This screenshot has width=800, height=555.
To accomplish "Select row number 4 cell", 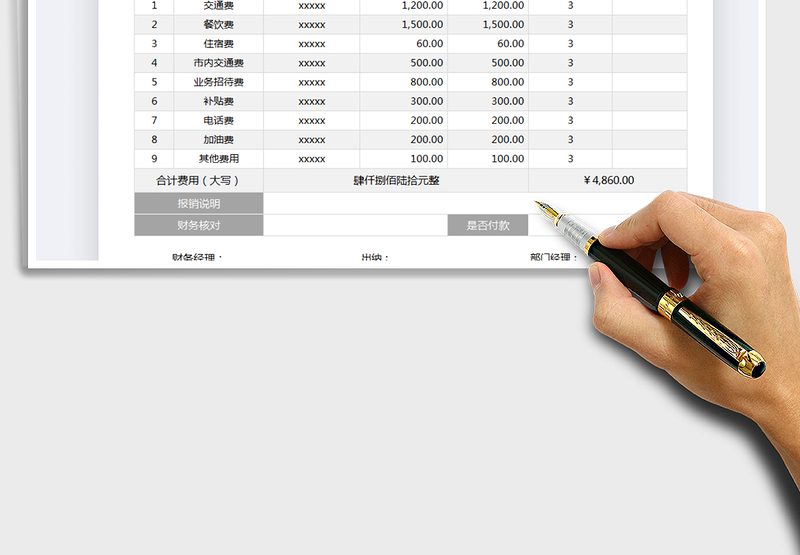I will coord(154,63).
